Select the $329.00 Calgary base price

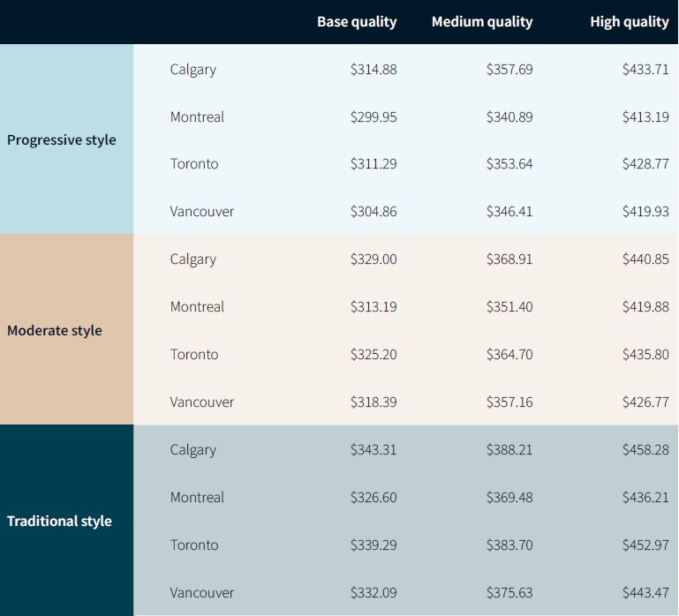click(x=373, y=259)
